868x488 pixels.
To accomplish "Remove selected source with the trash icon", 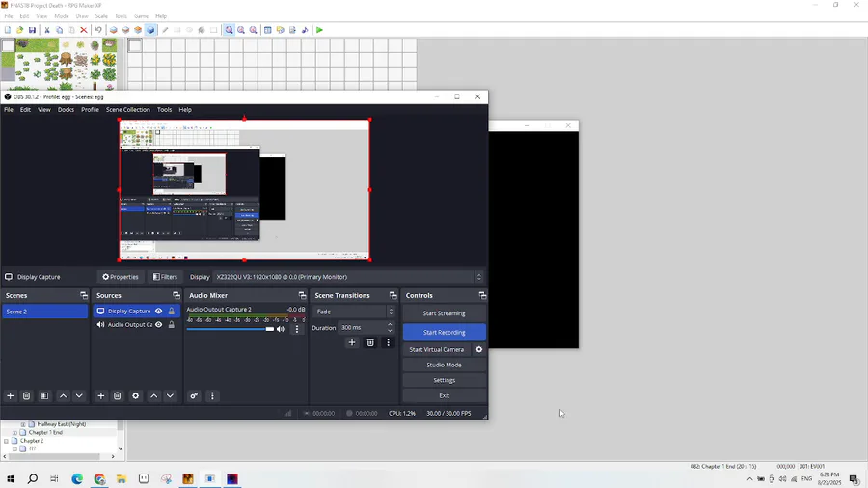I will (117, 395).
